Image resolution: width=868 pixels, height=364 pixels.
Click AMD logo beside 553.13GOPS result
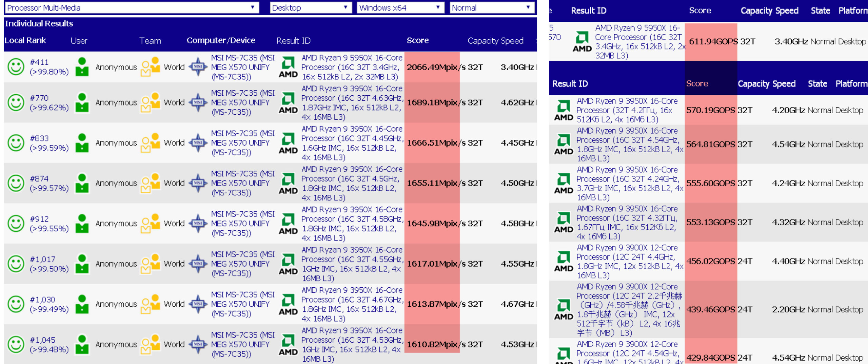point(564,223)
